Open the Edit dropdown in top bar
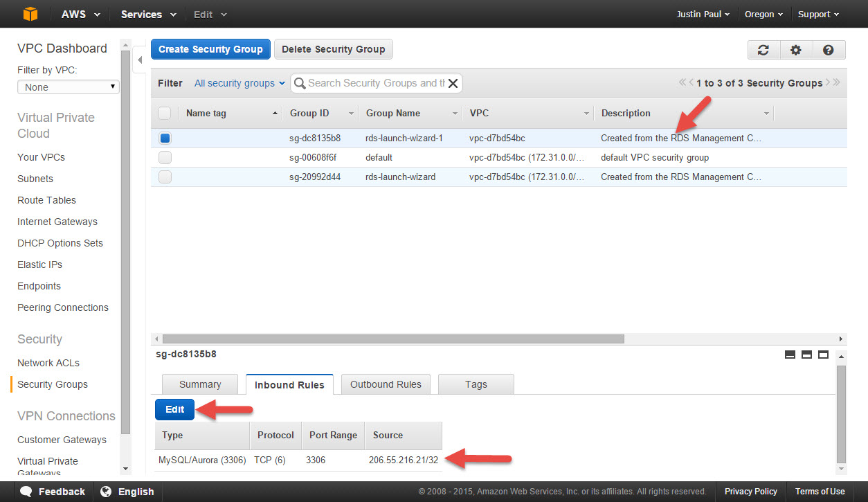868x502 pixels. click(x=210, y=14)
